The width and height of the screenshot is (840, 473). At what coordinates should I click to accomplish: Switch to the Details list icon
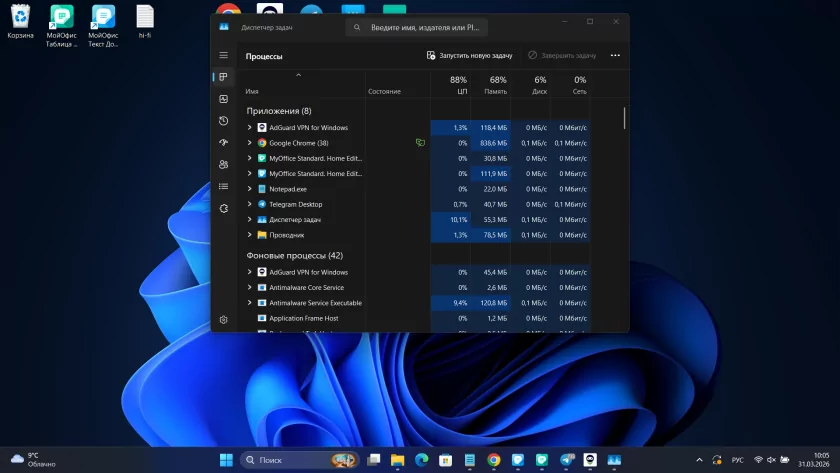point(223,186)
